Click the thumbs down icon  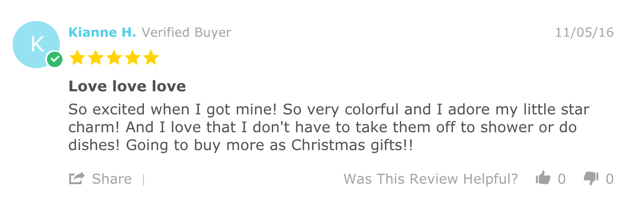pos(591,179)
